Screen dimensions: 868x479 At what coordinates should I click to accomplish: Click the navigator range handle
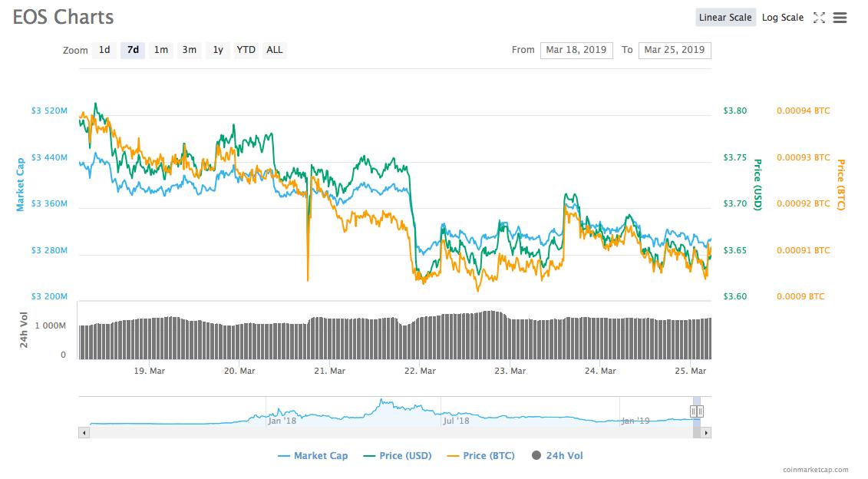[x=697, y=411]
